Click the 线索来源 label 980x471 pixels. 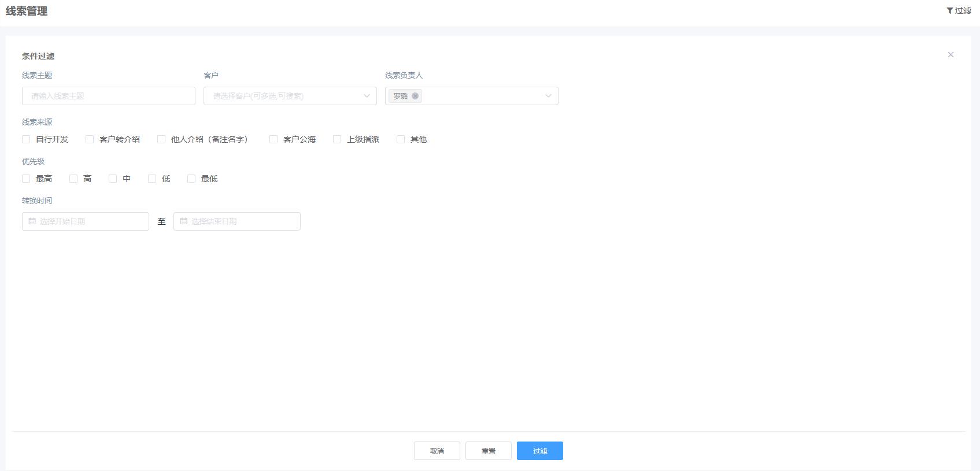click(x=37, y=122)
